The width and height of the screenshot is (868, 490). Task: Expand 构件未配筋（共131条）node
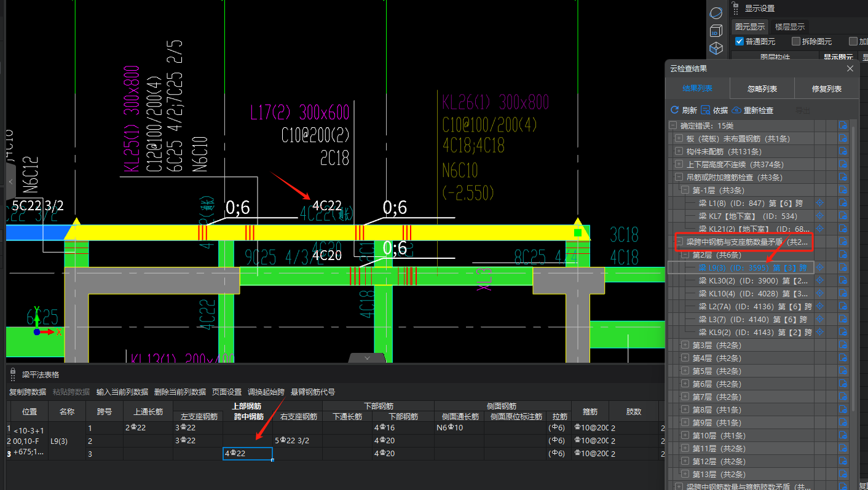(x=679, y=151)
